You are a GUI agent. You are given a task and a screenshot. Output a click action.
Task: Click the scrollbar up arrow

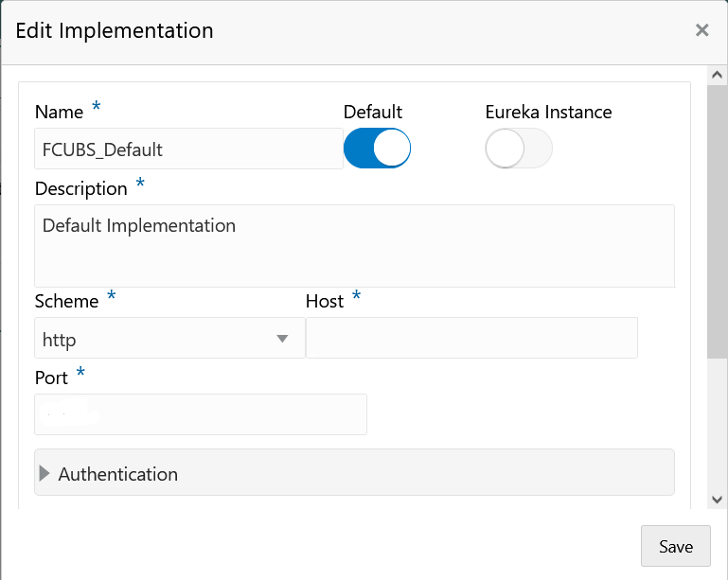717,75
